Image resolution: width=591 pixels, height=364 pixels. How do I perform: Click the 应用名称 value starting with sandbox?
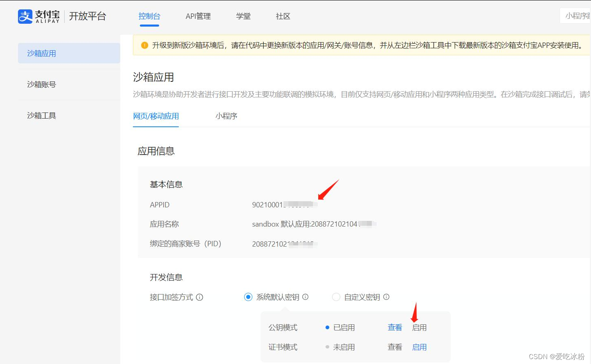coord(314,224)
